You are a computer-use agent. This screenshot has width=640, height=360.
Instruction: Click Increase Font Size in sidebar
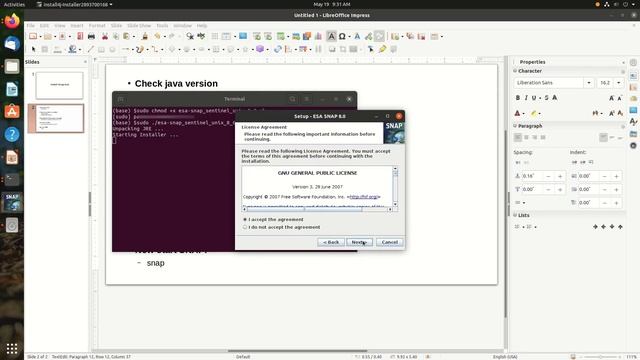(x=611, y=98)
